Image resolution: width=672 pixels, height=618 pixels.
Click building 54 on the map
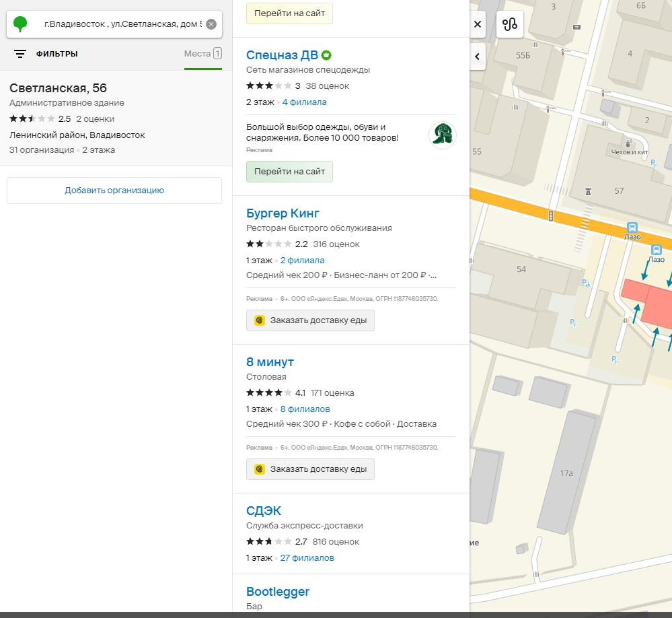pos(521,269)
